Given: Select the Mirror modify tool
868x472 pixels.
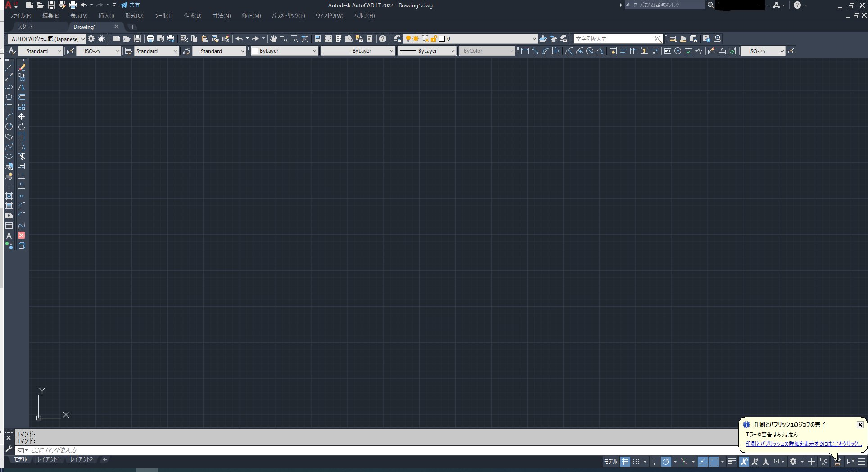Looking at the screenshot, I should pyautogui.click(x=22, y=87).
